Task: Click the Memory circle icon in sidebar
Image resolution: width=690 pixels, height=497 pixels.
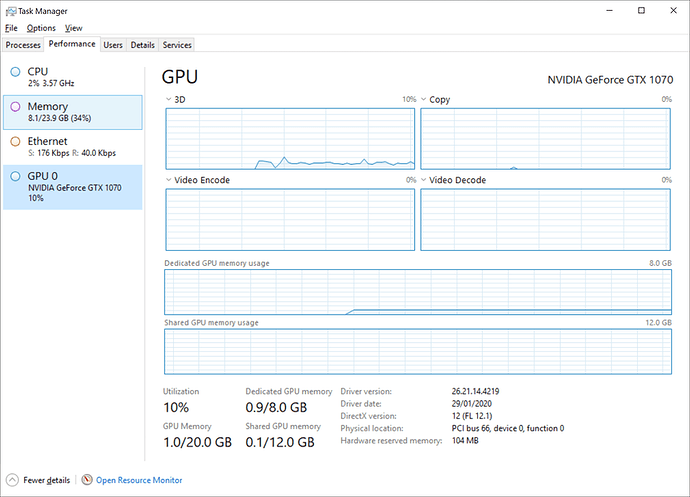Action: [15, 106]
